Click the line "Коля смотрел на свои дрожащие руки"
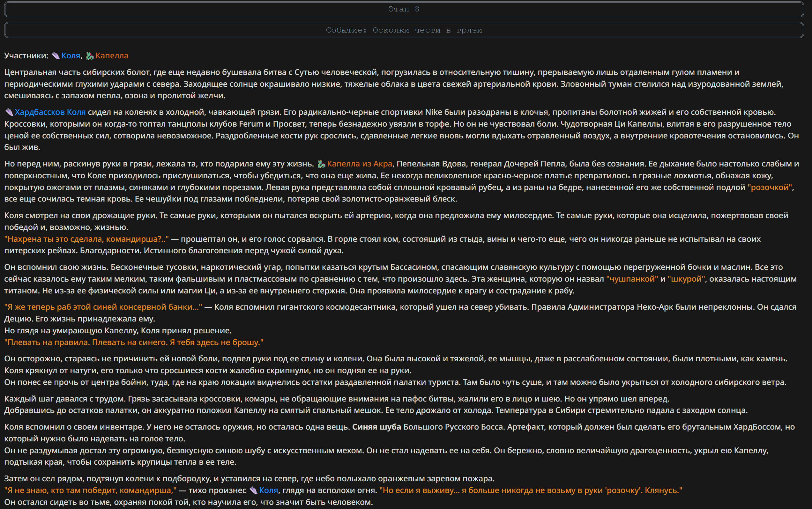 (x=396, y=216)
